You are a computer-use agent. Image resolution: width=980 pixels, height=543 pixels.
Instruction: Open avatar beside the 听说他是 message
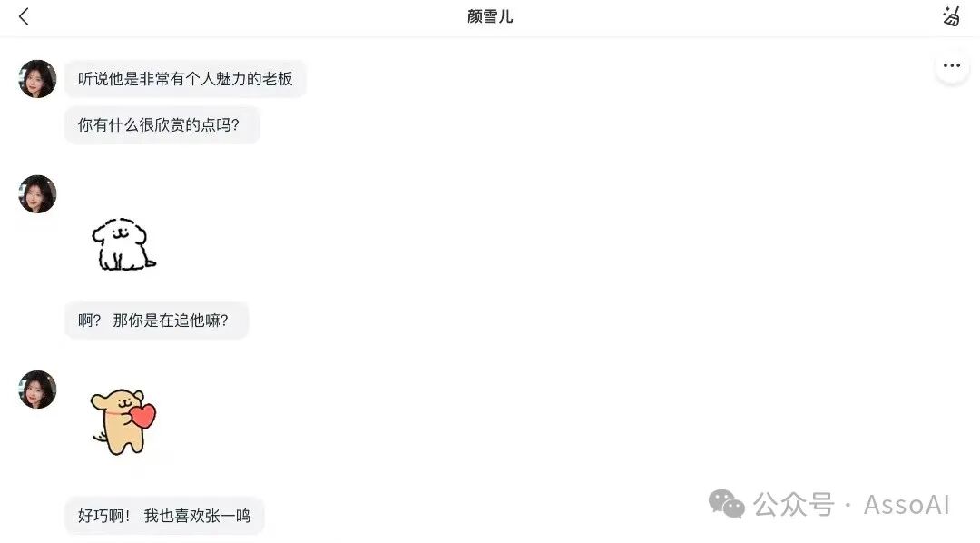point(37,79)
